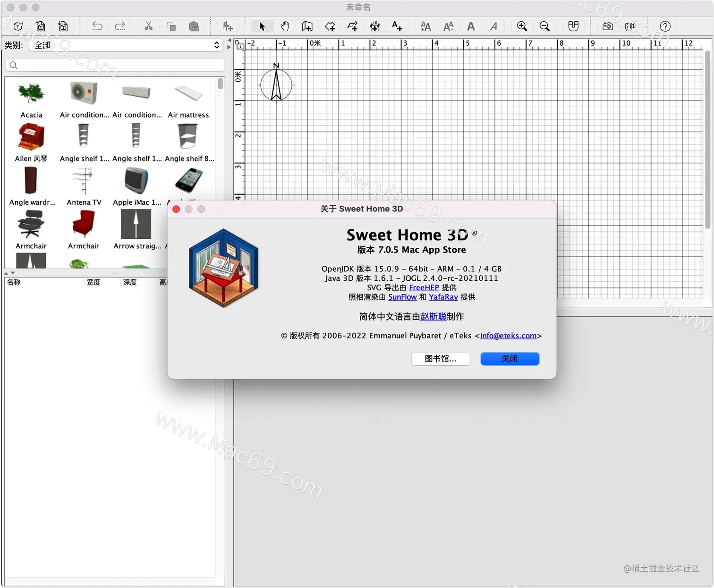This screenshot has width=714, height=588.
Task: Open the FreeHEP link in About dialog
Action: coord(424,287)
